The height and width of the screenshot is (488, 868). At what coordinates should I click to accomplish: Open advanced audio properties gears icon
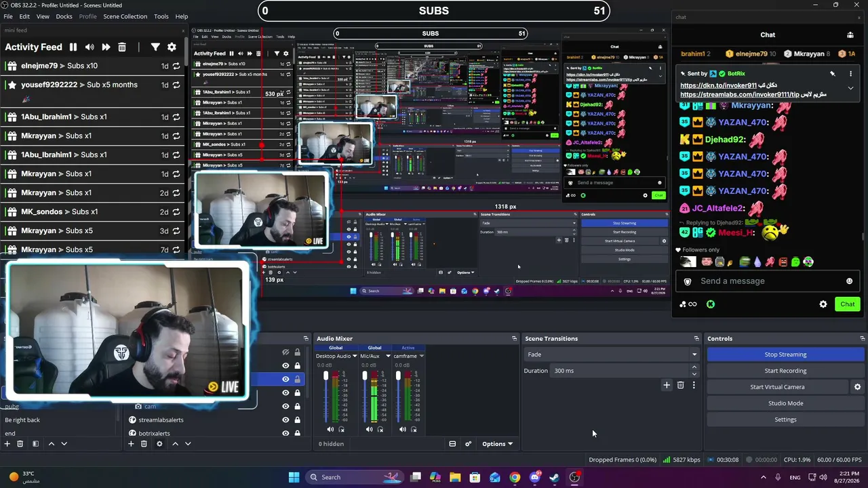point(468,444)
